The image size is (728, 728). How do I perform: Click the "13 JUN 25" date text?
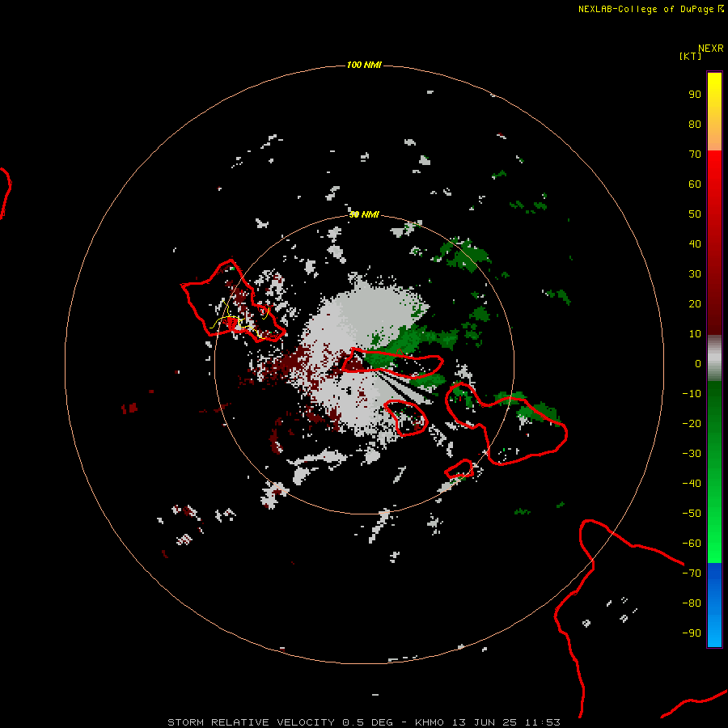pos(485,722)
